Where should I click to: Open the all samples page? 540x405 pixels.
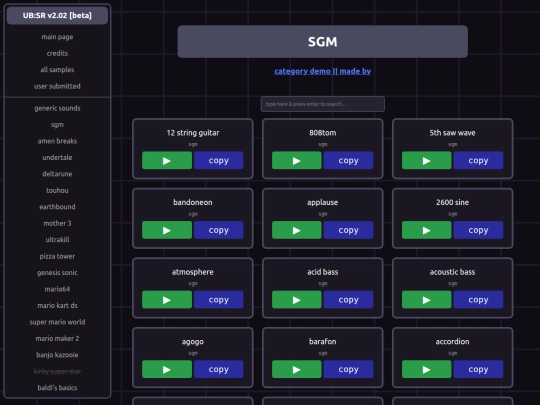click(x=57, y=70)
